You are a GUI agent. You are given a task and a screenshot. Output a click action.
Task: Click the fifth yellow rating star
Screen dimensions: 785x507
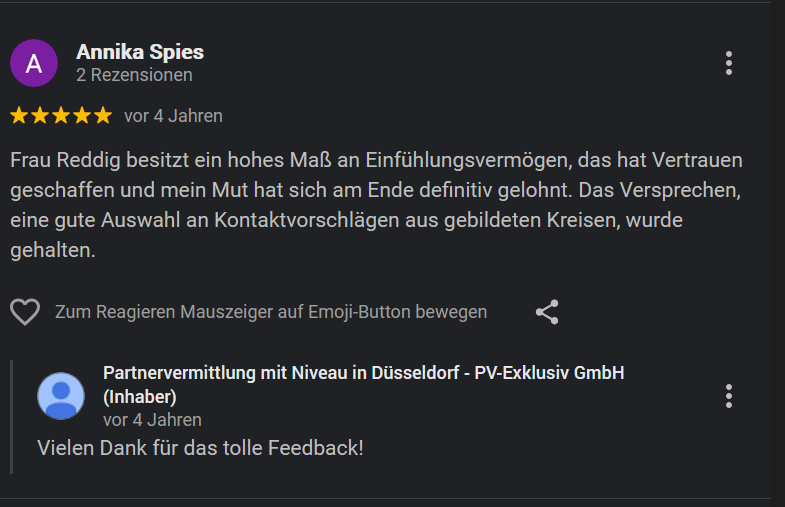click(x=102, y=116)
